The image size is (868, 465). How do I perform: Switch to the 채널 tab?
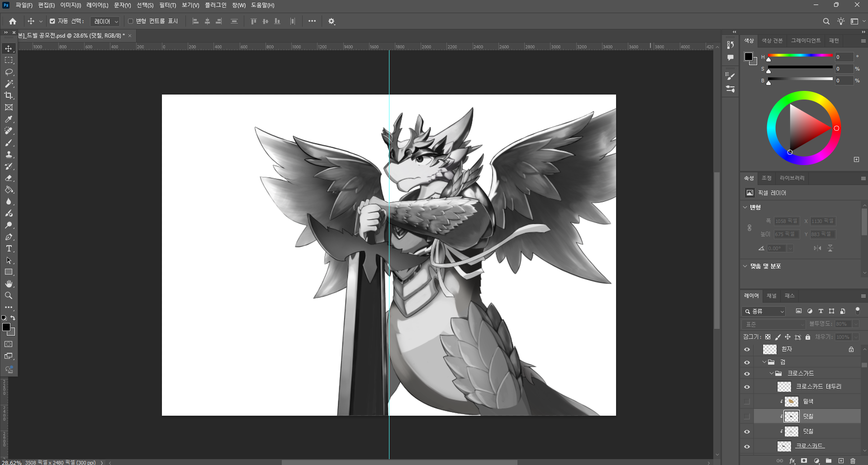(772, 296)
